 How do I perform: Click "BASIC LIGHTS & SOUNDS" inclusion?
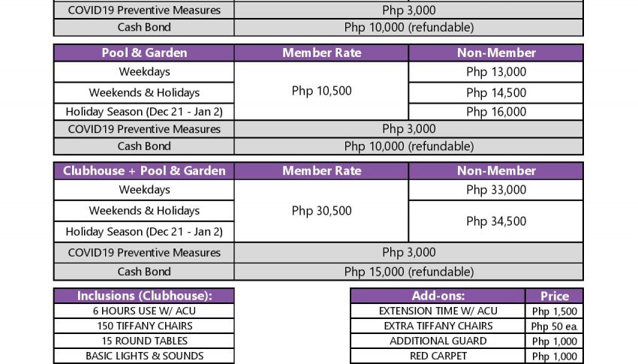pos(144,356)
